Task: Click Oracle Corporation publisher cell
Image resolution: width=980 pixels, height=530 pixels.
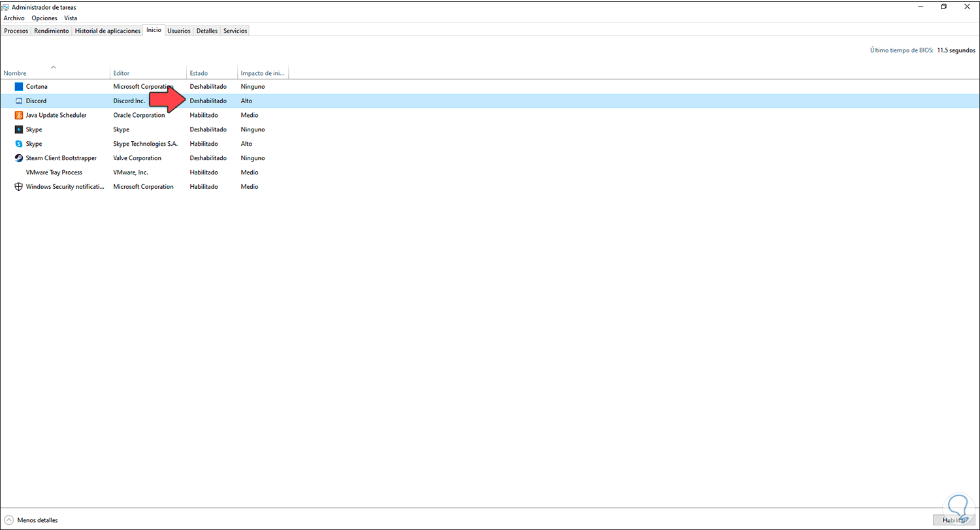Action: tap(139, 115)
